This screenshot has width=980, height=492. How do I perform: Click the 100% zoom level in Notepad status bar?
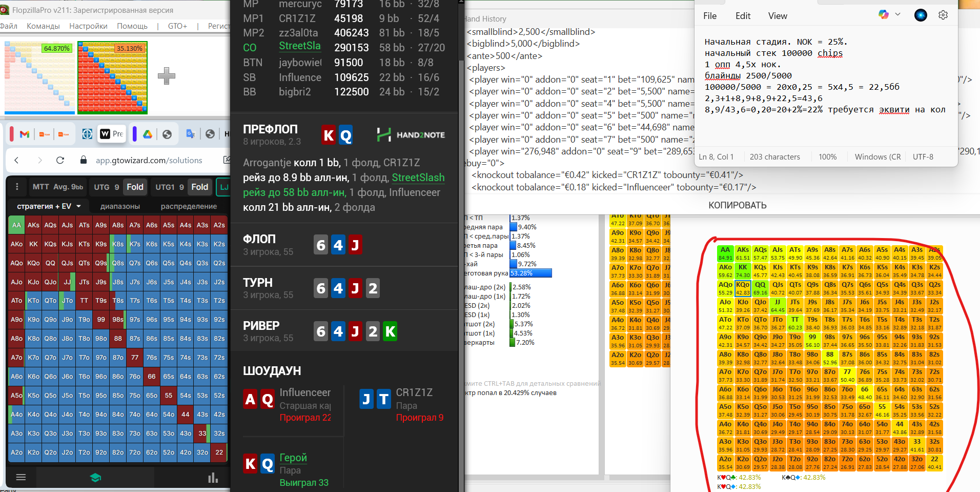pos(827,157)
